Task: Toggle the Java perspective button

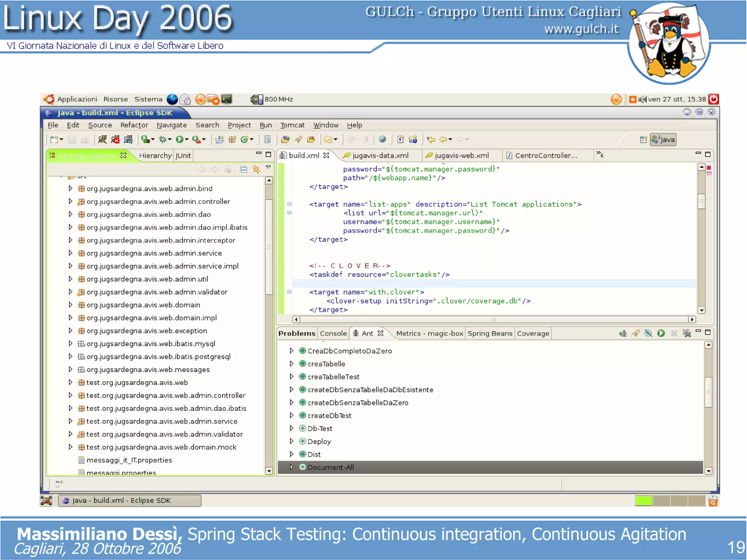Action: click(x=663, y=140)
